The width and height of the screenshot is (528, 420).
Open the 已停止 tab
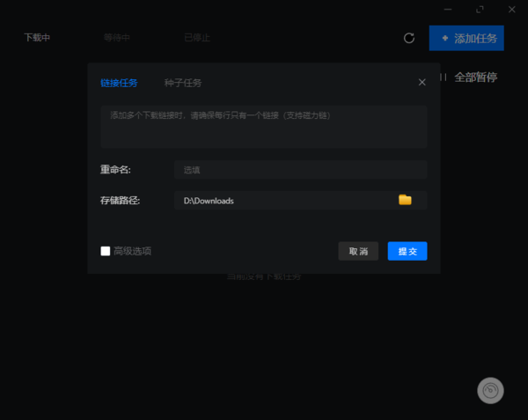197,37
